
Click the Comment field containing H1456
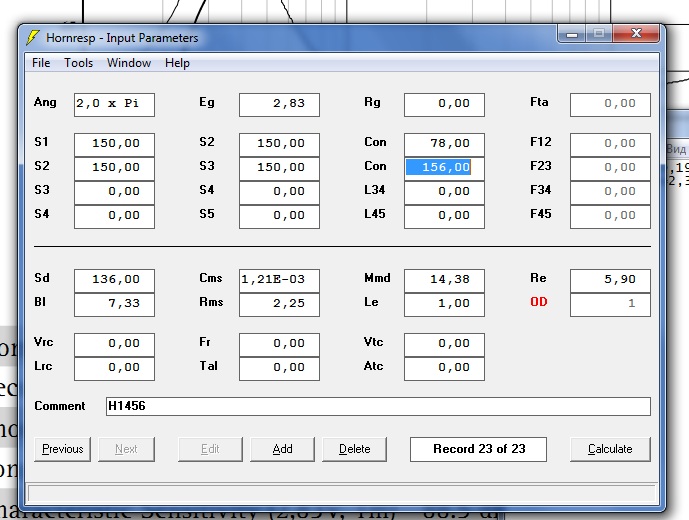point(378,407)
